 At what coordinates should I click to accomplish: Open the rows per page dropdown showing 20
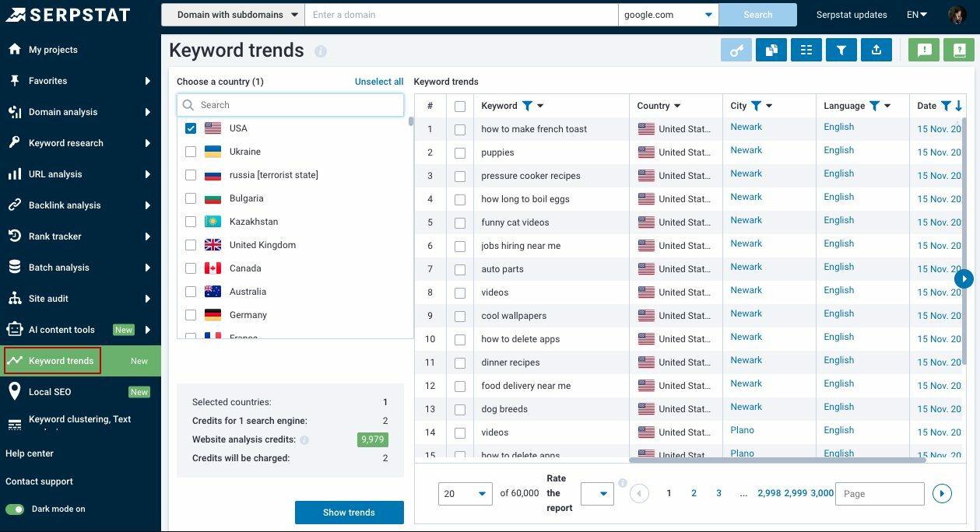(466, 493)
